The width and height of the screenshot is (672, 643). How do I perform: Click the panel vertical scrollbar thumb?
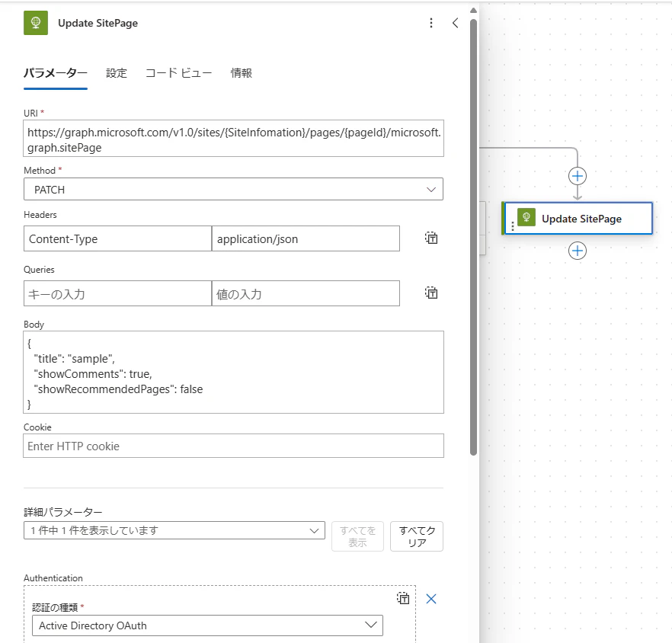473,237
